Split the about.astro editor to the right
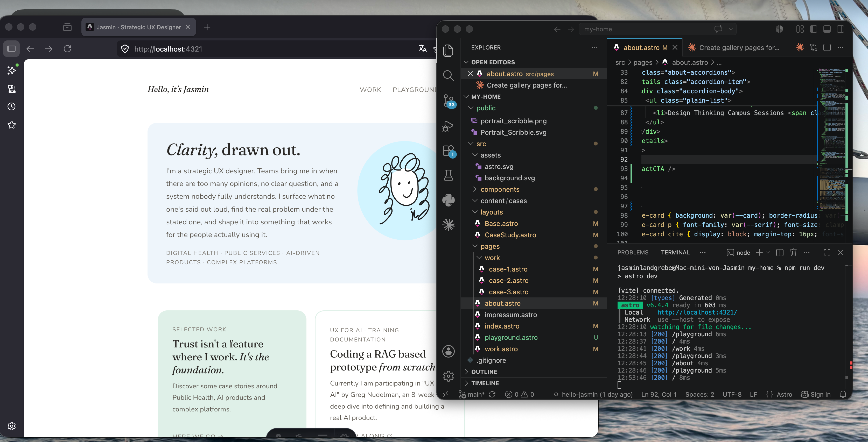Viewport: 868px width, 442px height. pyautogui.click(x=827, y=47)
